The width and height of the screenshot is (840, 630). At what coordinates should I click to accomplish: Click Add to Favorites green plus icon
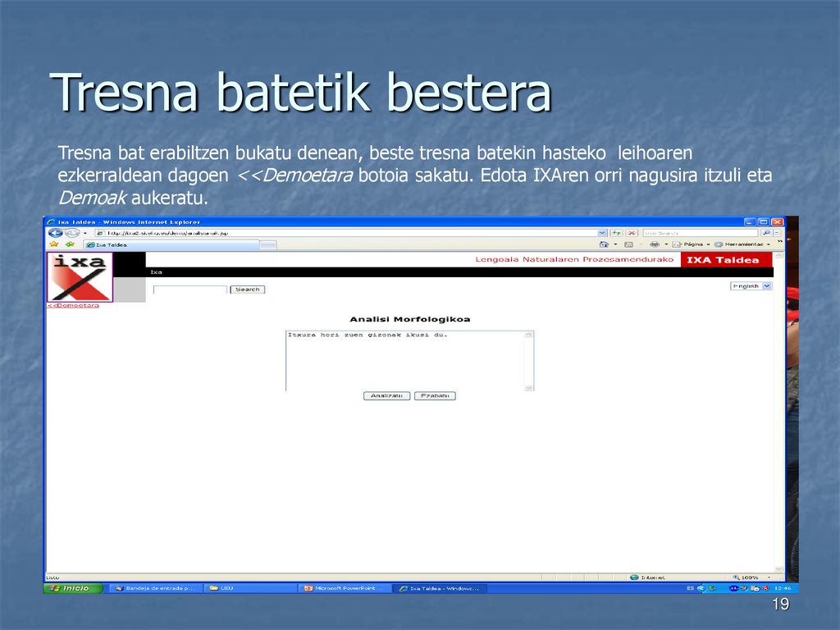pos(70,244)
